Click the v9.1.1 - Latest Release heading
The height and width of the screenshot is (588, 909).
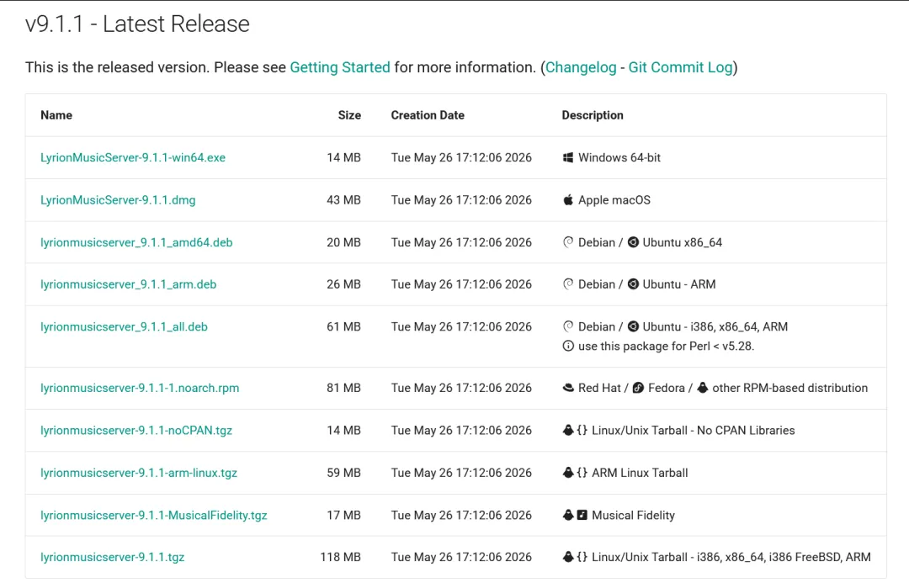pyautogui.click(x=137, y=24)
